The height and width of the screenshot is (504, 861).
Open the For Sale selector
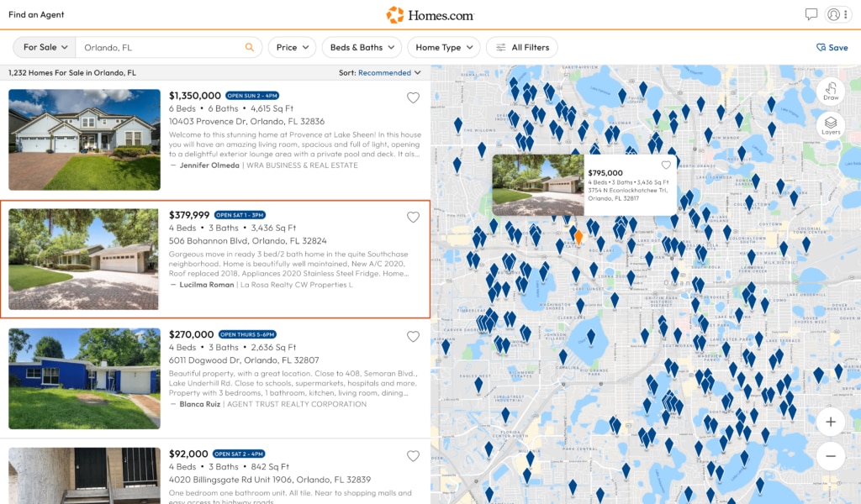[x=43, y=47]
